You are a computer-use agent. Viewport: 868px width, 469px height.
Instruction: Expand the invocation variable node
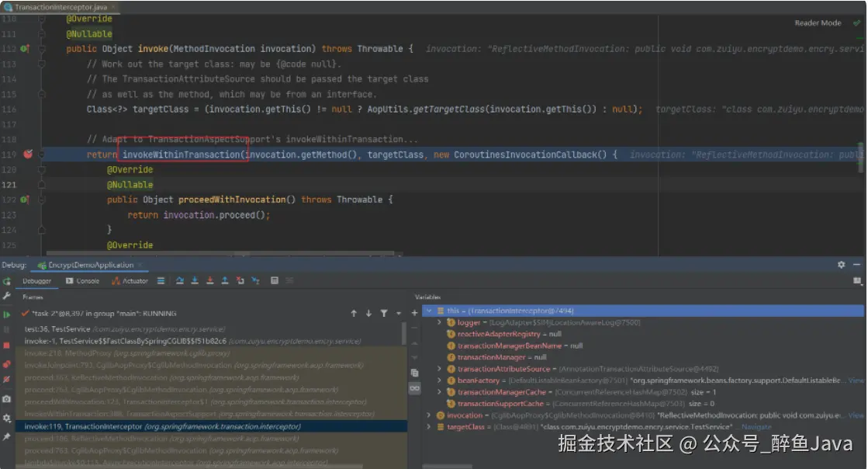point(429,415)
